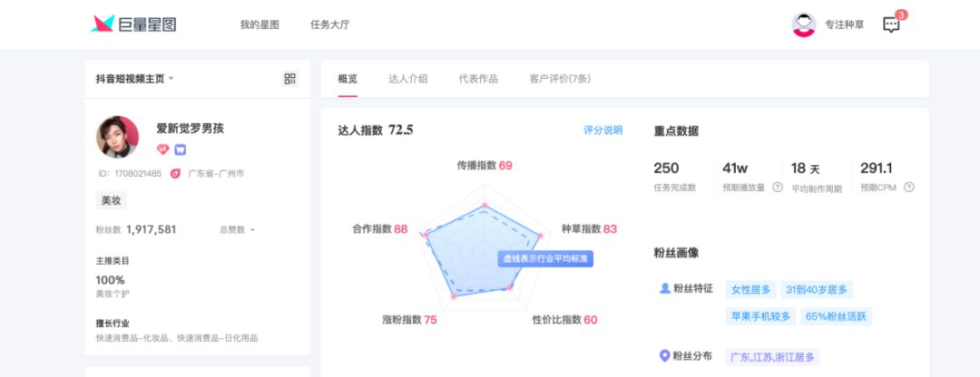Click the pink diamond badge icon
The image size is (980, 377).
tap(163, 150)
